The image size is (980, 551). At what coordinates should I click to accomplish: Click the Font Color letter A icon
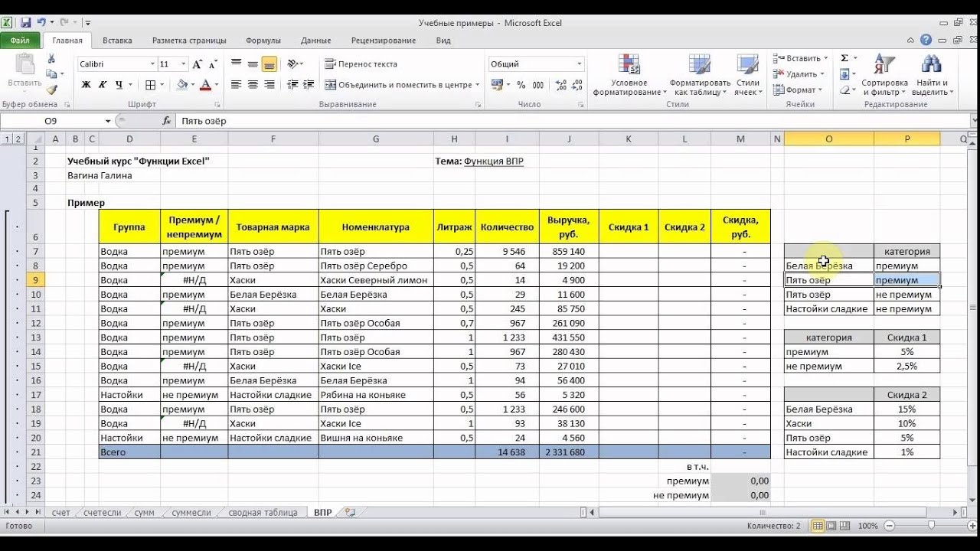click(x=205, y=85)
